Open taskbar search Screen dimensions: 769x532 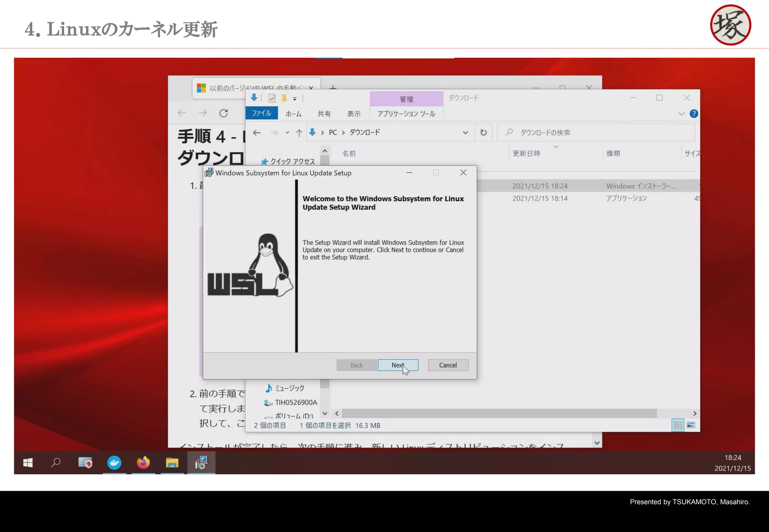[56, 463]
